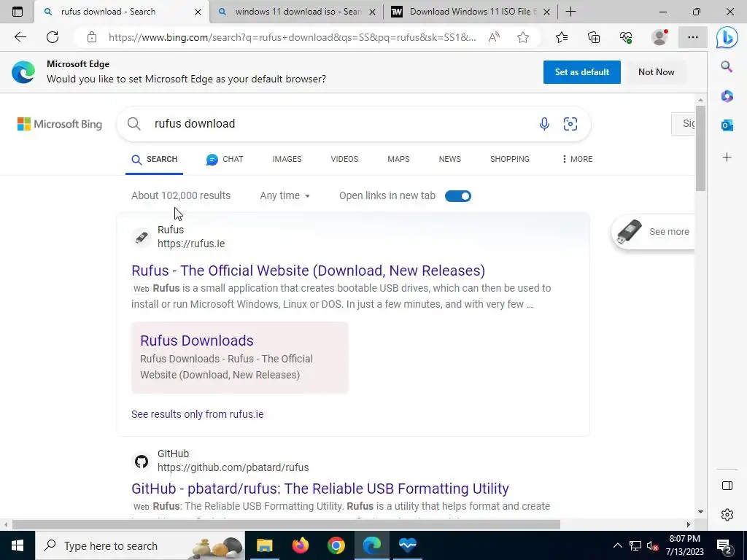
Task: Click the See more Rufus card
Action: click(654, 232)
